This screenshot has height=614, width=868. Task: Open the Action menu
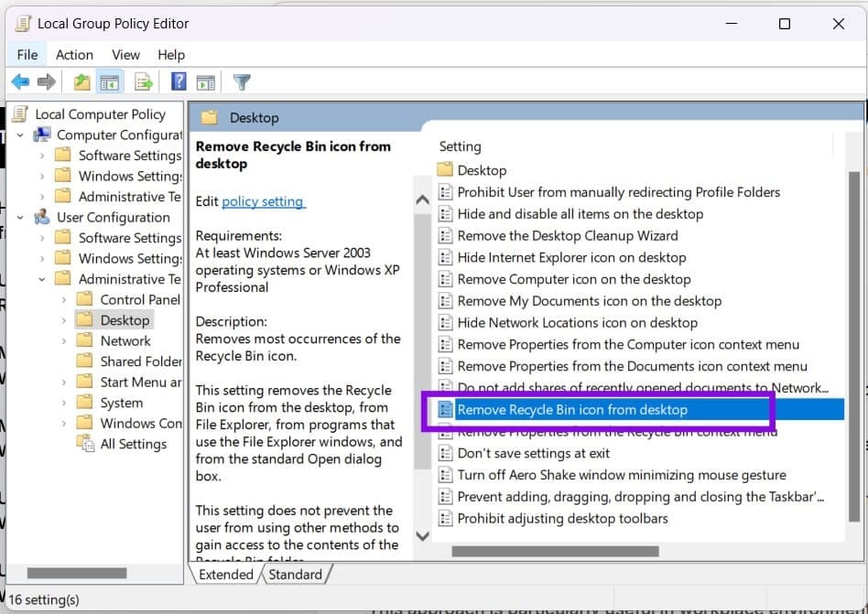pyautogui.click(x=74, y=55)
